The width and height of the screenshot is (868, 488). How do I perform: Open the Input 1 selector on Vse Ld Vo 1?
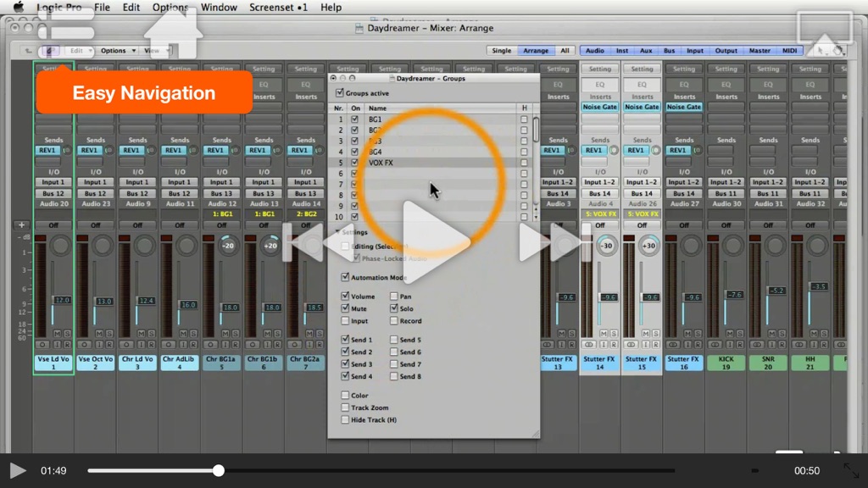[53, 182]
